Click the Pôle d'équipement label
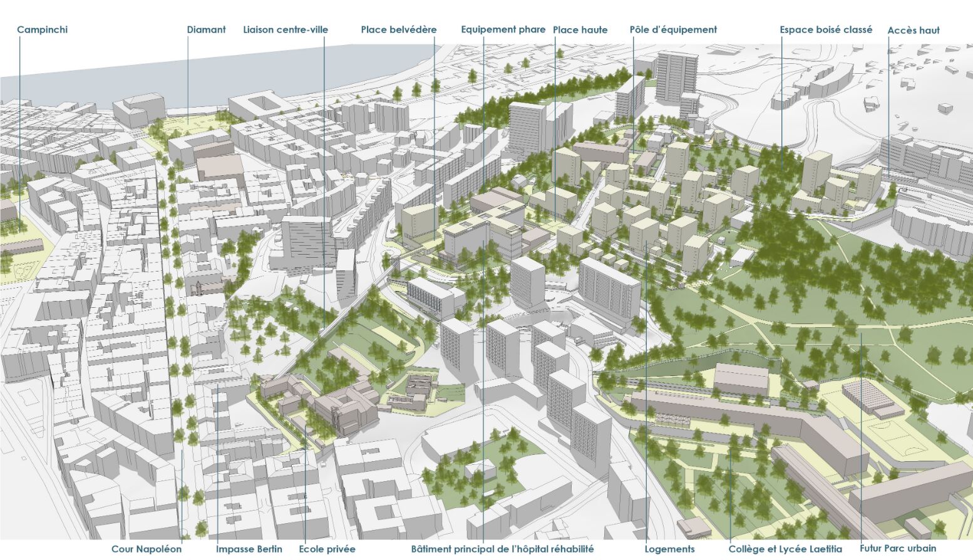Screen dimensions: 973x560 pyautogui.click(x=673, y=29)
